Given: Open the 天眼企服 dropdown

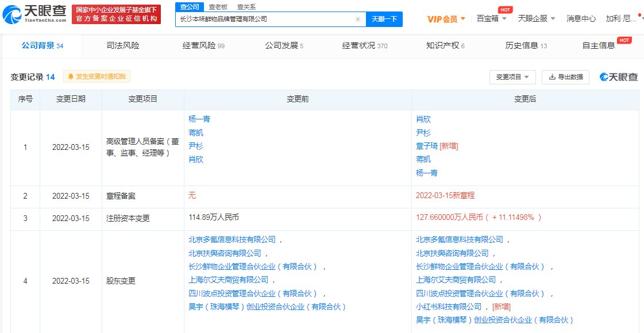Looking at the screenshot, I should tap(537, 19).
